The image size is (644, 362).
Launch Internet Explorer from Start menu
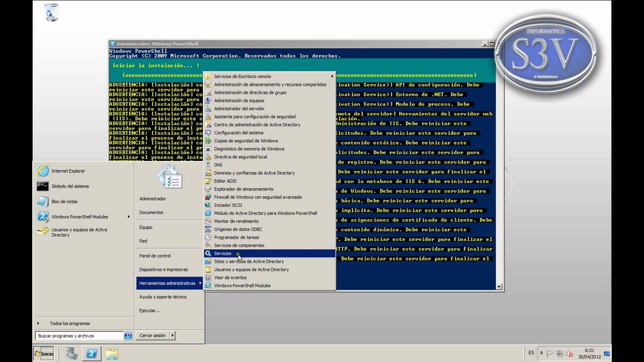tap(84, 171)
